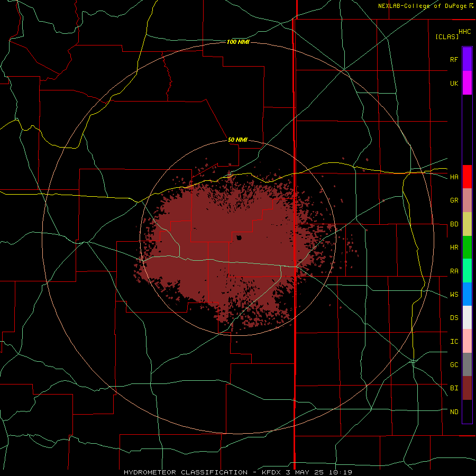The image size is (476, 476).
Task: Click the IC light pink legend swatch
Action: click(467, 341)
